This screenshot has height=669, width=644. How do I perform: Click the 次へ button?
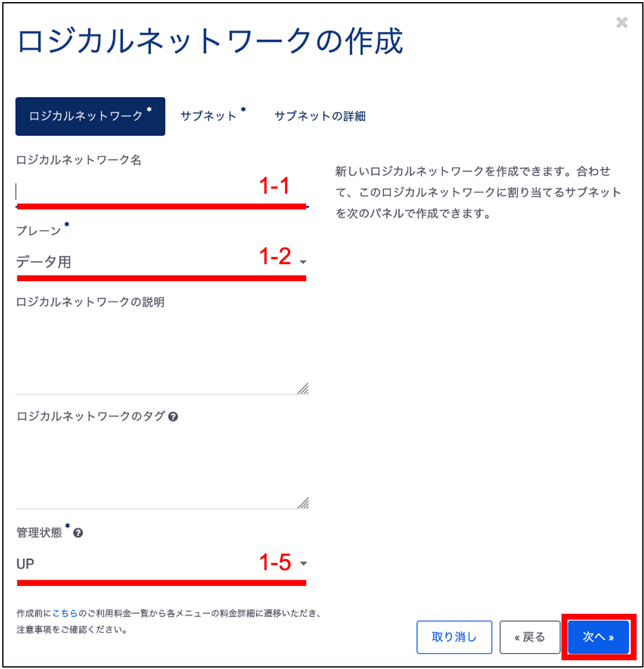(x=598, y=637)
